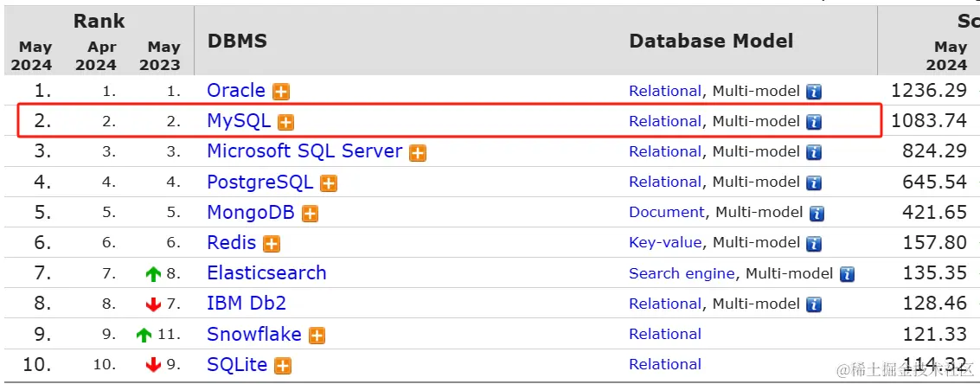Click the Relational link in IBM Db2's row
The image size is (980, 384).
[665, 304]
